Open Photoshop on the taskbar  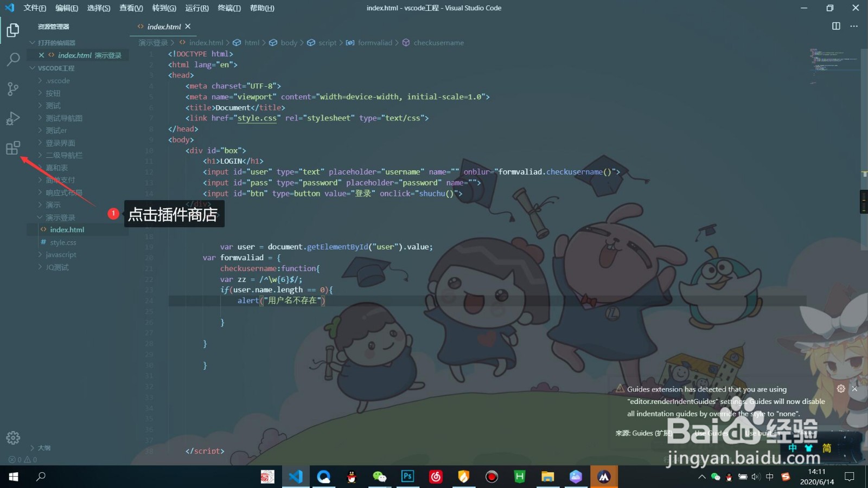coord(407,477)
